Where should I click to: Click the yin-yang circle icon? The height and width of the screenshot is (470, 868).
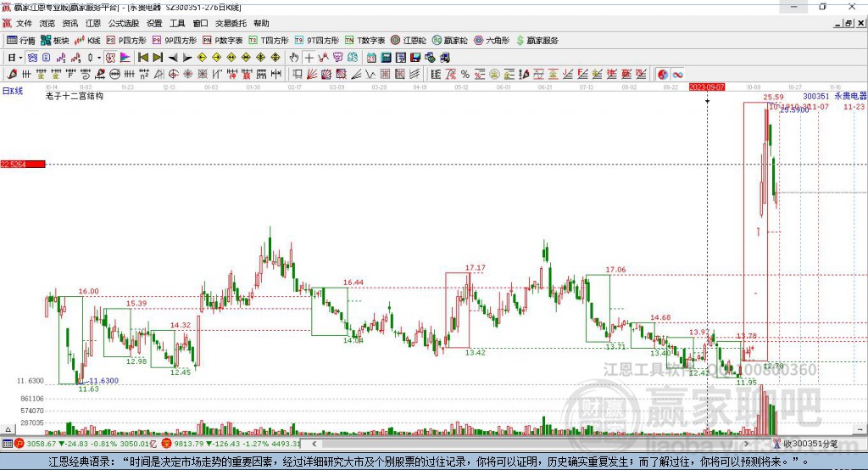click(x=663, y=75)
